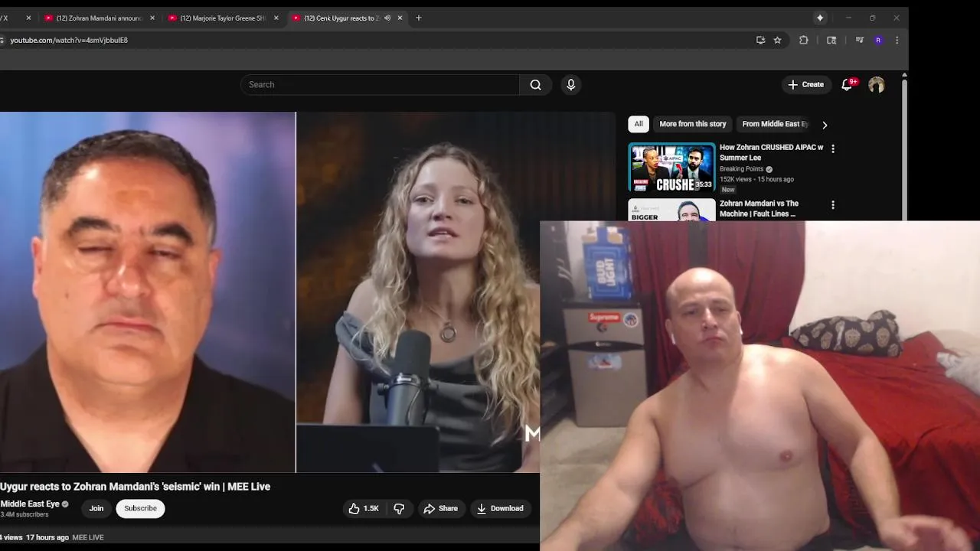
Task: Open options menu for 'How Zohran CRUSHED AIPAC' video
Action: 833,149
